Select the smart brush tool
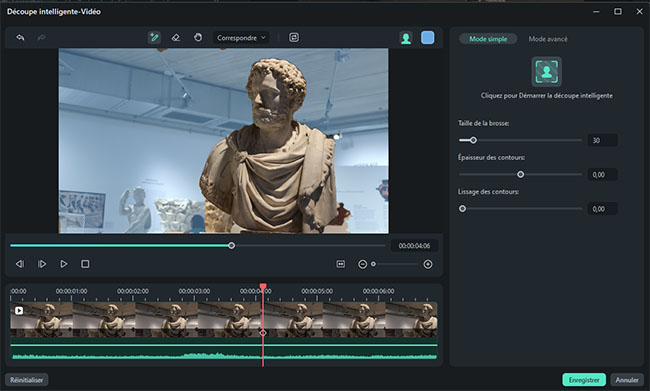The image size is (650, 391). 154,38
